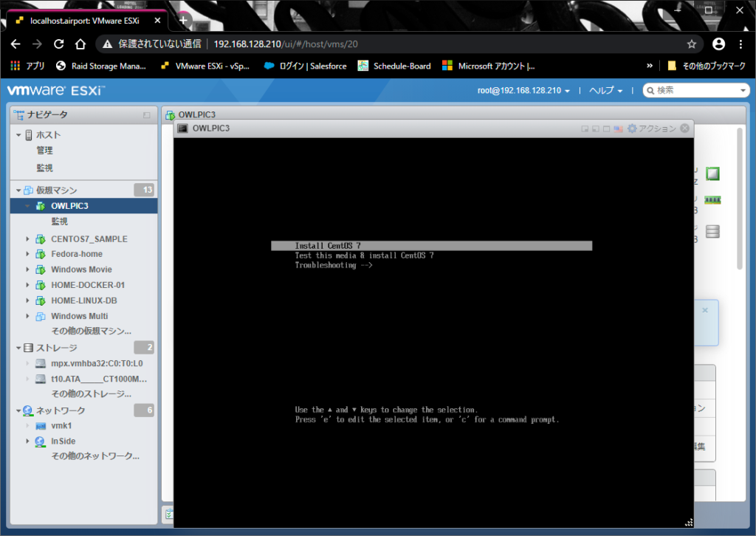This screenshot has height=536, width=756.
Task: Select Install CentOS 7 boot entry
Action: tap(431, 246)
